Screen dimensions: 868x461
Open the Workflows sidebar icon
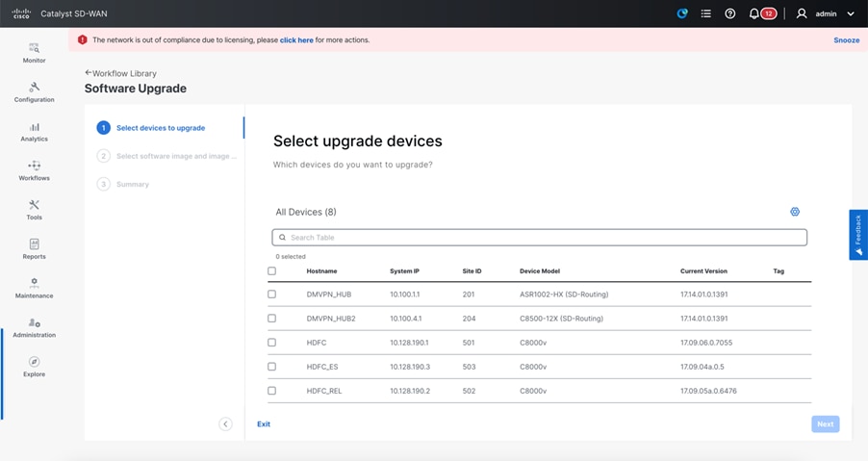tap(34, 166)
